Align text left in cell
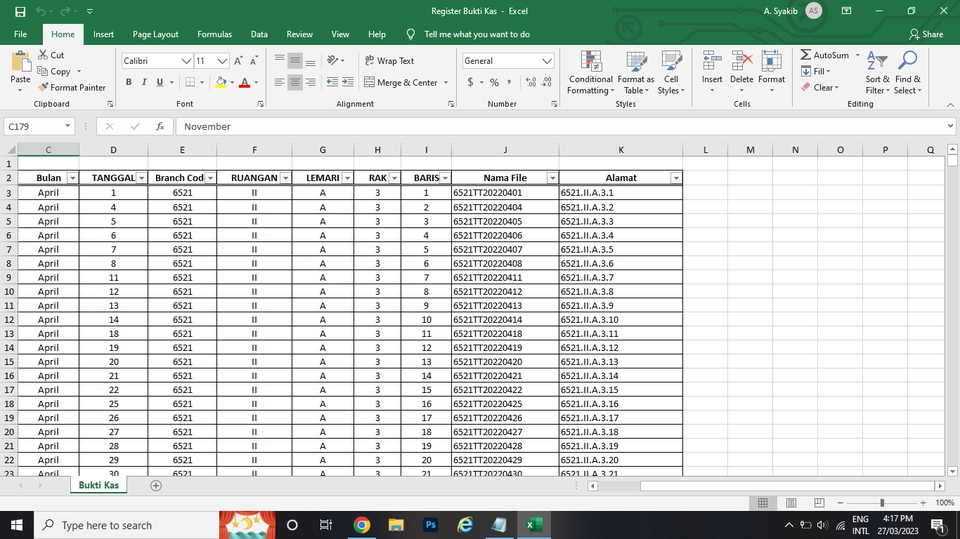960x539 pixels. click(279, 82)
